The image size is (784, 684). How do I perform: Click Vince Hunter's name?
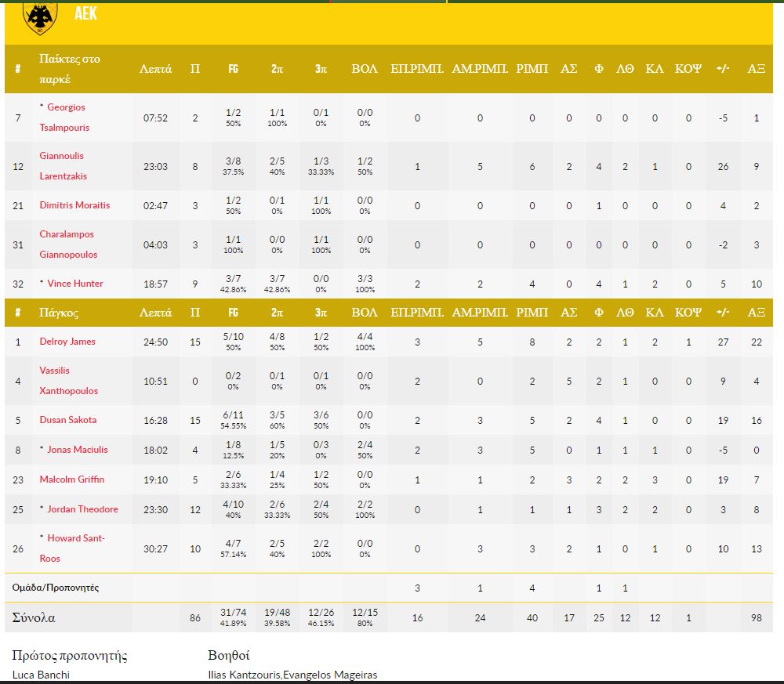[x=75, y=284]
